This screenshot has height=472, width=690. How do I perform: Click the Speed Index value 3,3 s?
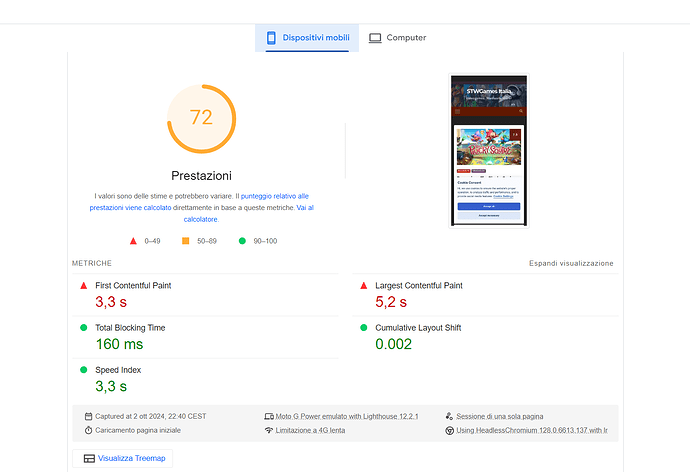(111, 386)
